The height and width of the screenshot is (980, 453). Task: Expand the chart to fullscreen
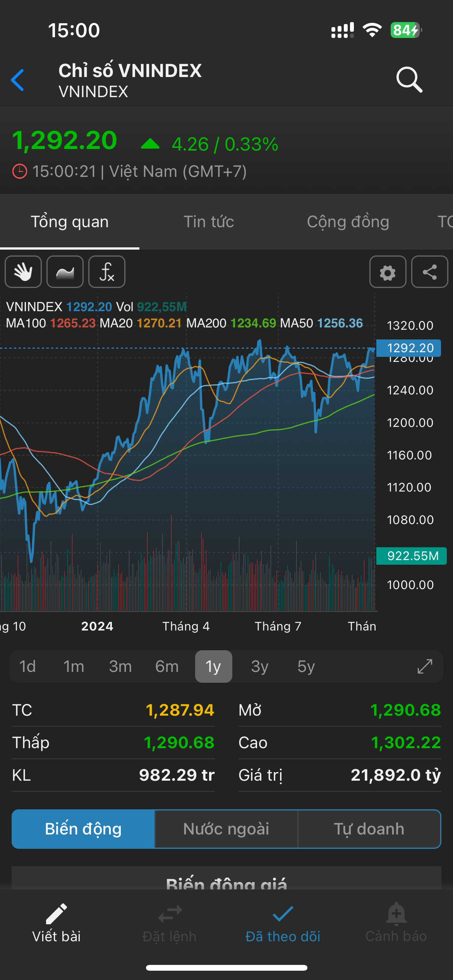pos(425,666)
